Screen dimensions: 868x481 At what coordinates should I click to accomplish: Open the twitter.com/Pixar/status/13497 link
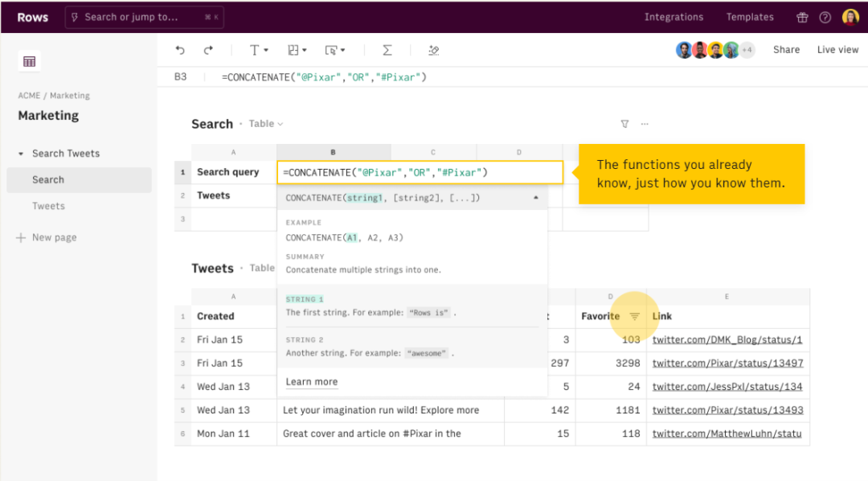point(727,363)
